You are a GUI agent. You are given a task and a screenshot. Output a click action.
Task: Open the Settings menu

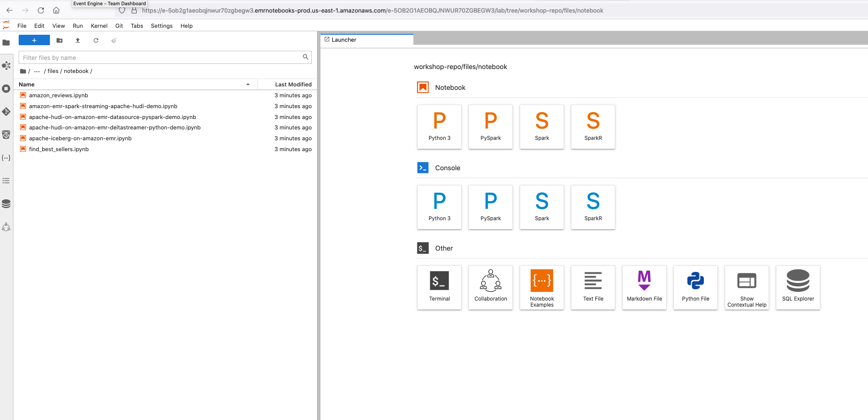click(x=162, y=26)
